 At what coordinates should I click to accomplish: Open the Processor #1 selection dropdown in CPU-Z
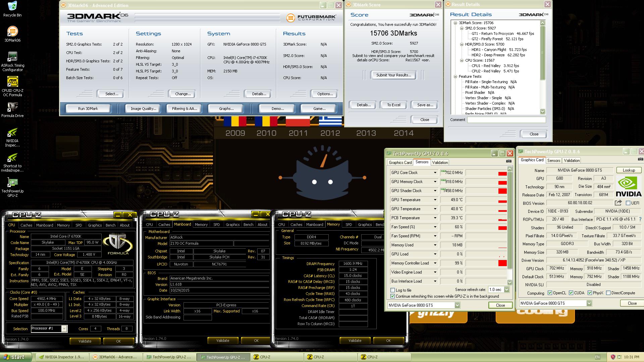[x=64, y=329]
